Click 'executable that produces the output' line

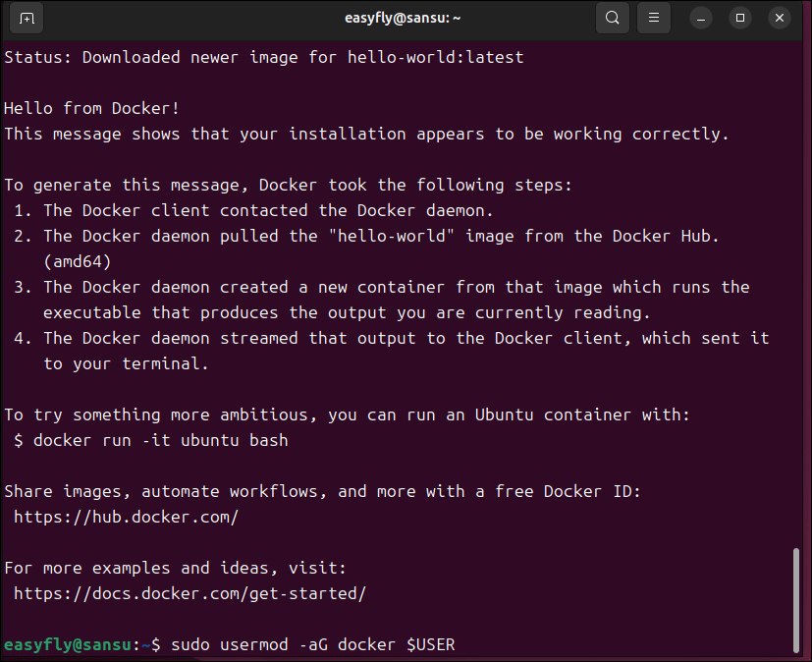pyautogui.click(x=347, y=313)
